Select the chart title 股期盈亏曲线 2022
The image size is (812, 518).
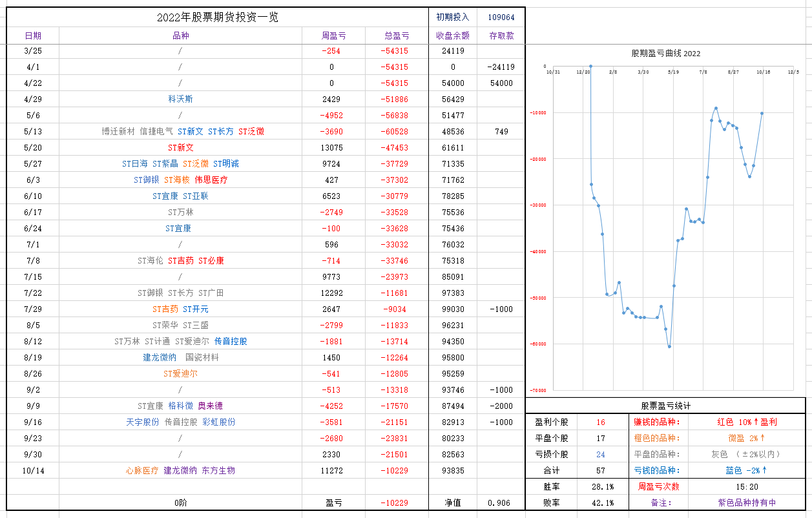tap(666, 54)
